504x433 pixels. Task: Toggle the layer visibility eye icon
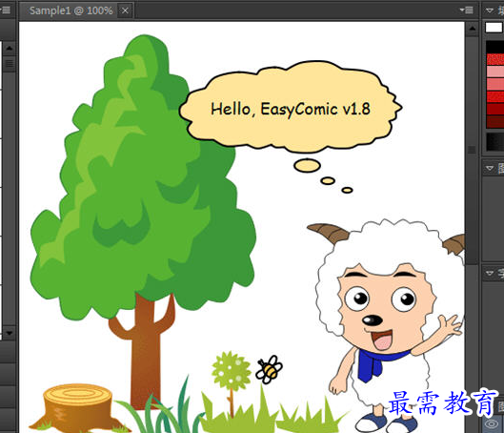coord(493,423)
